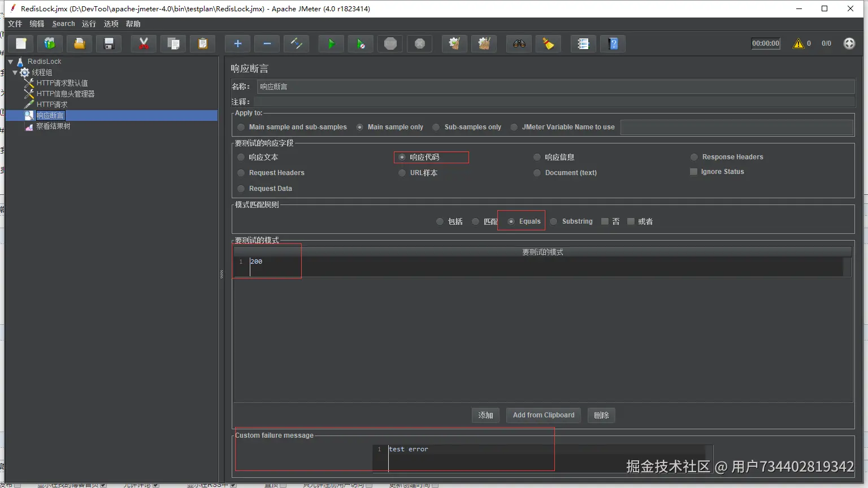Select Request Data radio button
Viewport: 868px width, 488px height.
241,189
